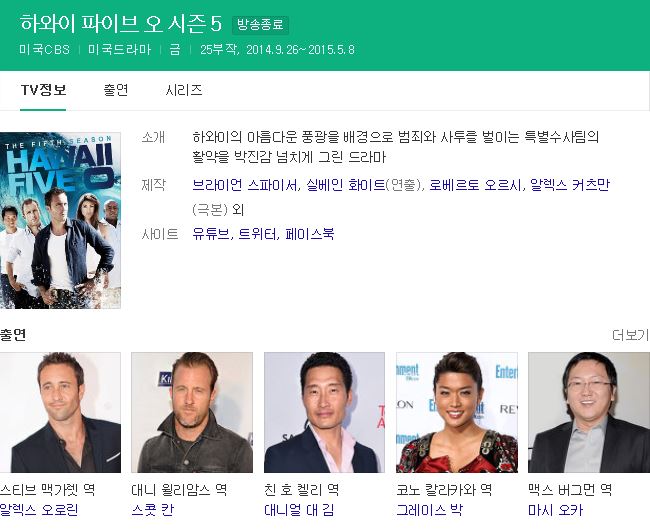
Task: Click the 마시 오카 cast photo
Action: pos(589,413)
